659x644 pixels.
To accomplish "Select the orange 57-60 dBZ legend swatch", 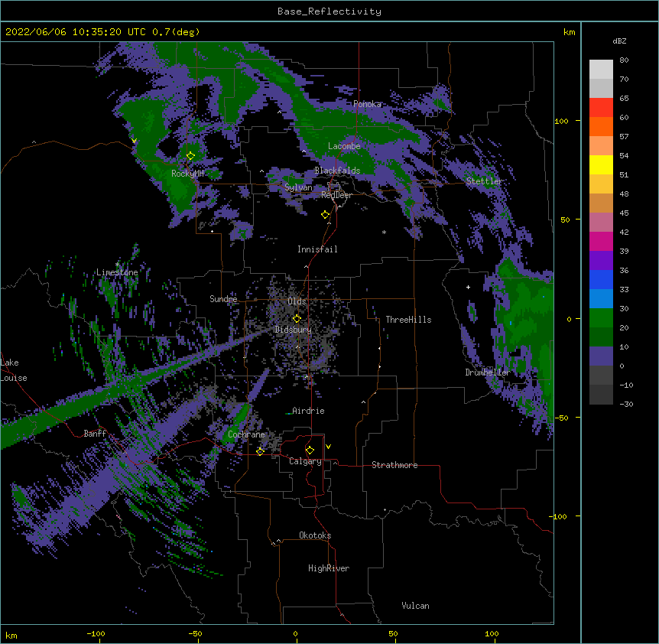I will coord(601,126).
